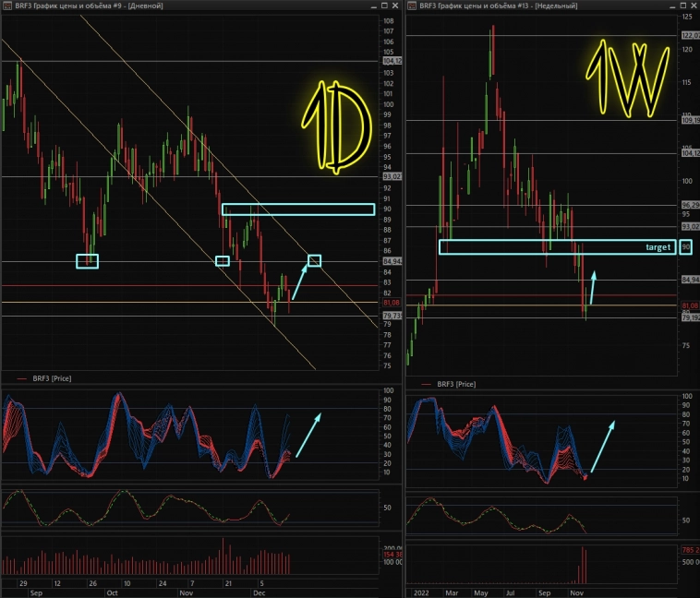Click the red 81,08 price label on daily axis
700x598 pixels.
[391, 303]
